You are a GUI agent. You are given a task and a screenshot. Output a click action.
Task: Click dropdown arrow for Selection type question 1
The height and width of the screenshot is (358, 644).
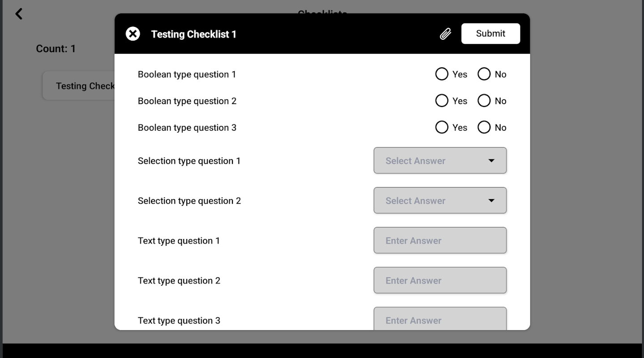point(491,161)
